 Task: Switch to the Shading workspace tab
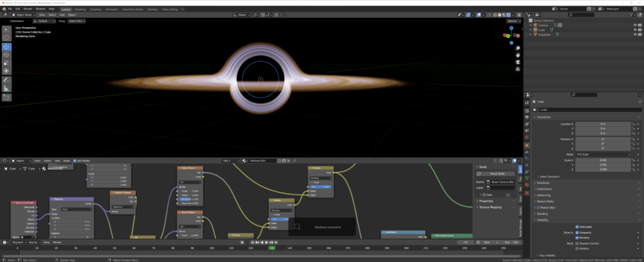152,9
